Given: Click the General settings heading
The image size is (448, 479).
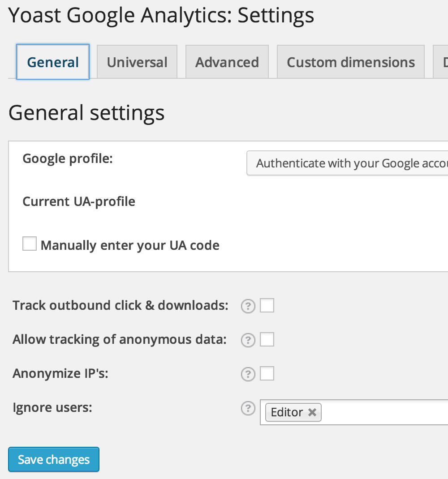Looking at the screenshot, I should pyautogui.click(x=86, y=113).
